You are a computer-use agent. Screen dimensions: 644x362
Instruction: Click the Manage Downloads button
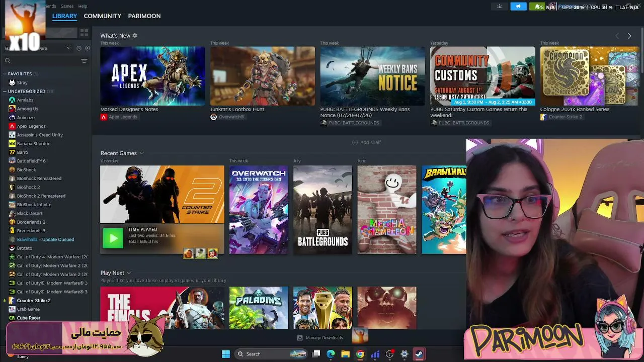click(320, 338)
